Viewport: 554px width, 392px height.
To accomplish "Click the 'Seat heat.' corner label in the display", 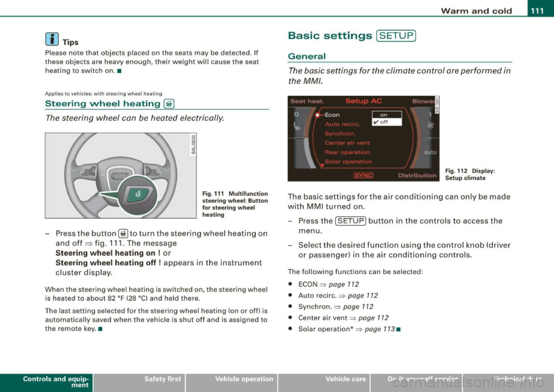I will tap(307, 101).
